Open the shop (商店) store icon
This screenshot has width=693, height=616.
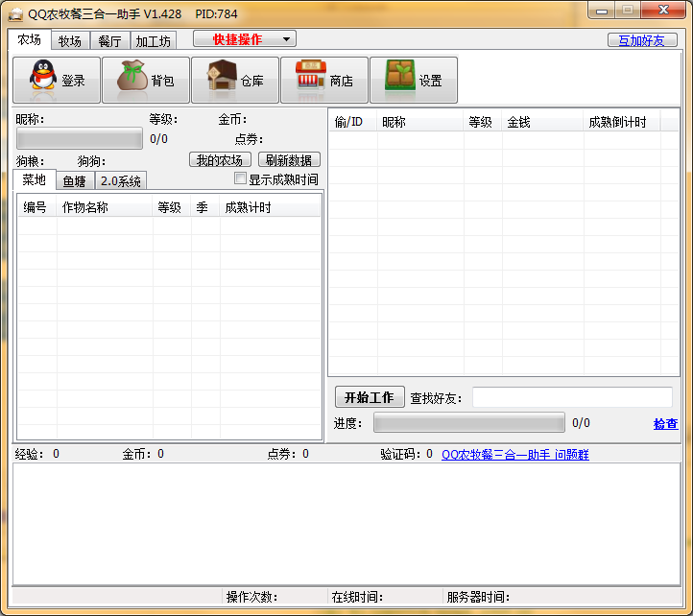pyautogui.click(x=310, y=80)
